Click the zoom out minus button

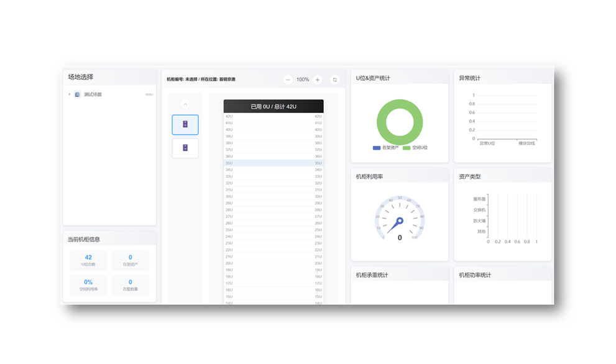[288, 80]
